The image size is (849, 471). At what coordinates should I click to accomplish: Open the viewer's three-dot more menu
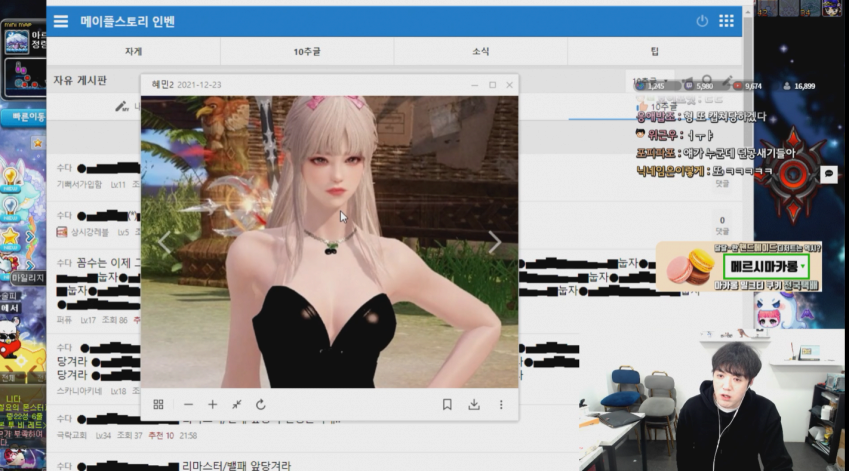(x=501, y=404)
